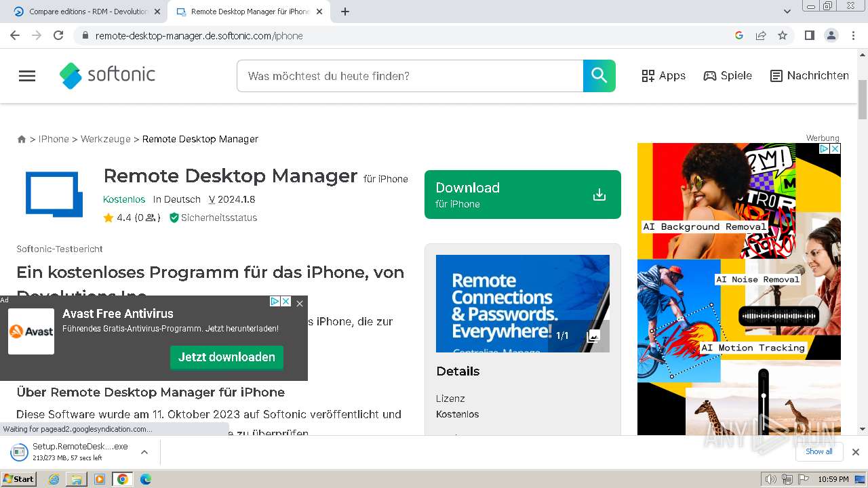The image size is (868, 488).
Task: Click the Avast logo in the ad
Action: point(31,331)
